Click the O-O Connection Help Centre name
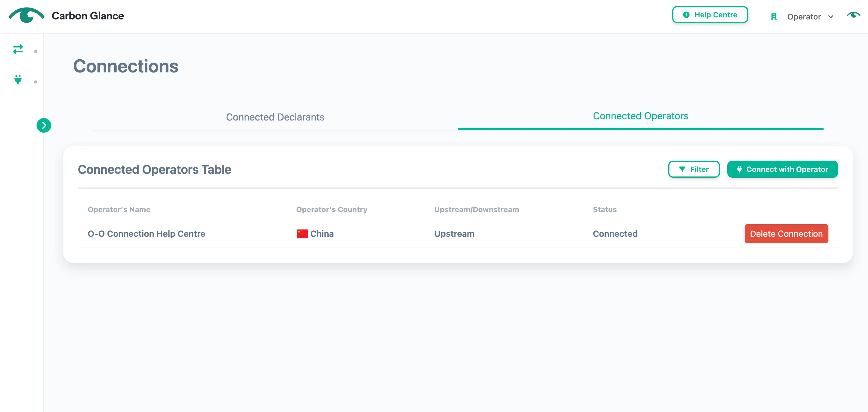Image resolution: width=868 pixels, height=412 pixels. pos(146,234)
